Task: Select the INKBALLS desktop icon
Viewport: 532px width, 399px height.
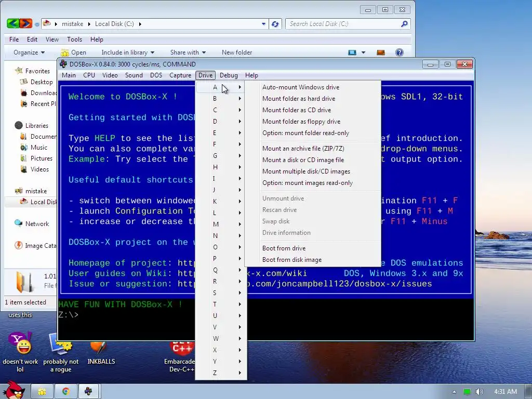Action: point(101,352)
